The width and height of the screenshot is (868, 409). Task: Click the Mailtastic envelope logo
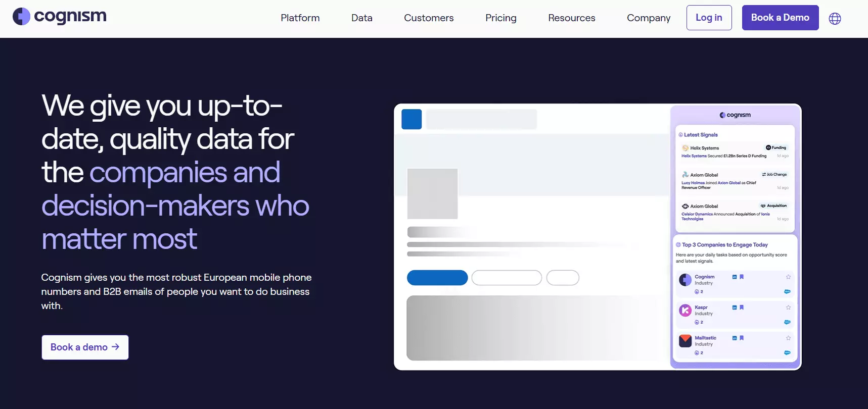[x=685, y=341]
